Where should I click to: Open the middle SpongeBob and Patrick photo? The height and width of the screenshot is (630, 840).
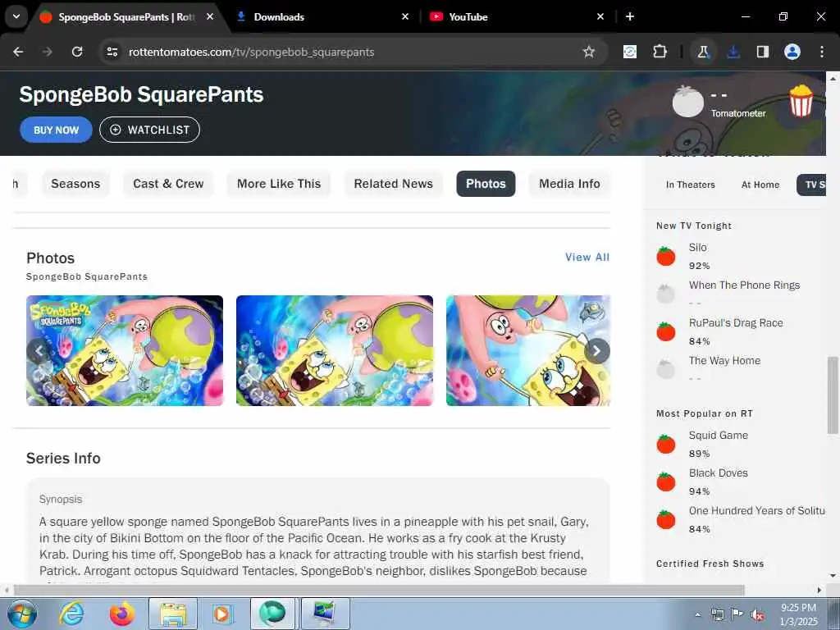click(x=335, y=350)
